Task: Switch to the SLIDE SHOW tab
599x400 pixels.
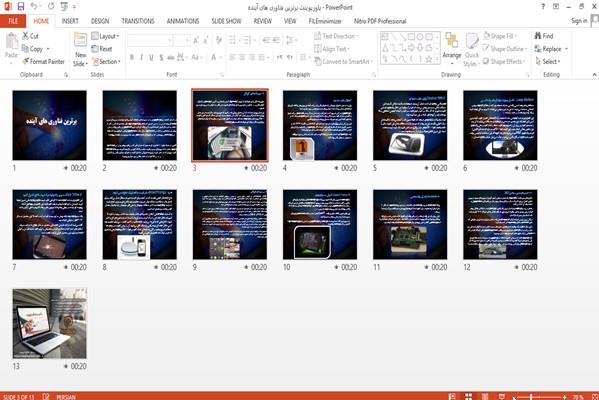Action: (x=227, y=21)
